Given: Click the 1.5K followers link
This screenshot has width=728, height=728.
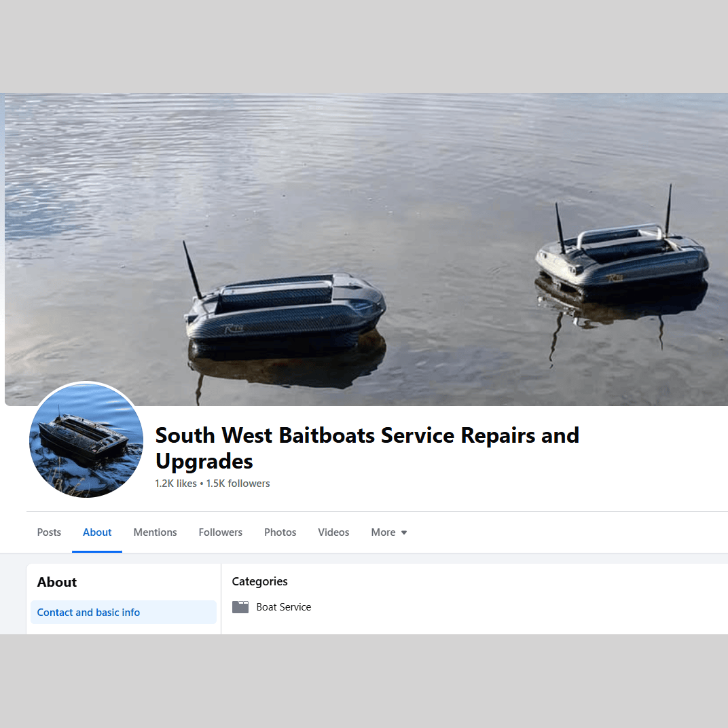Looking at the screenshot, I should click(238, 484).
